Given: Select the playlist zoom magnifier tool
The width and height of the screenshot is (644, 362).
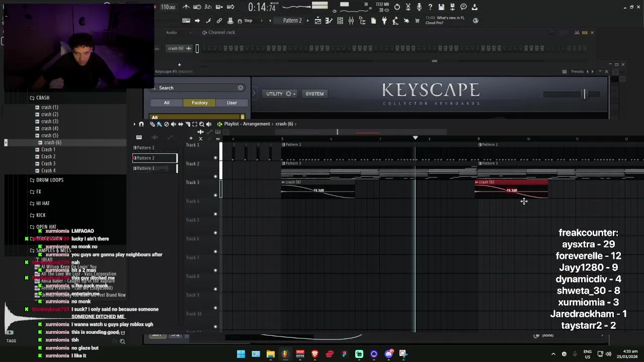Looking at the screenshot, I should [x=202, y=124].
